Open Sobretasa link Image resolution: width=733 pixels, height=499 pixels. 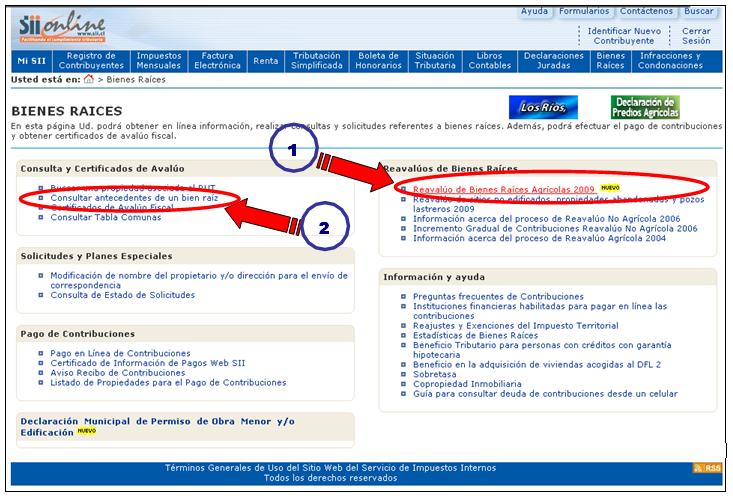[x=434, y=375]
